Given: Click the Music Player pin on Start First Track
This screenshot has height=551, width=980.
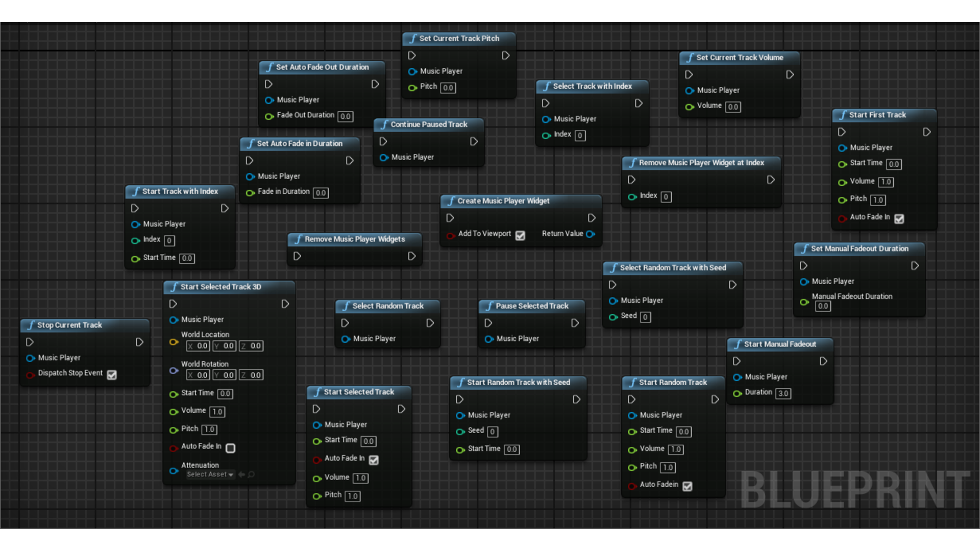Looking at the screenshot, I should 843,148.
